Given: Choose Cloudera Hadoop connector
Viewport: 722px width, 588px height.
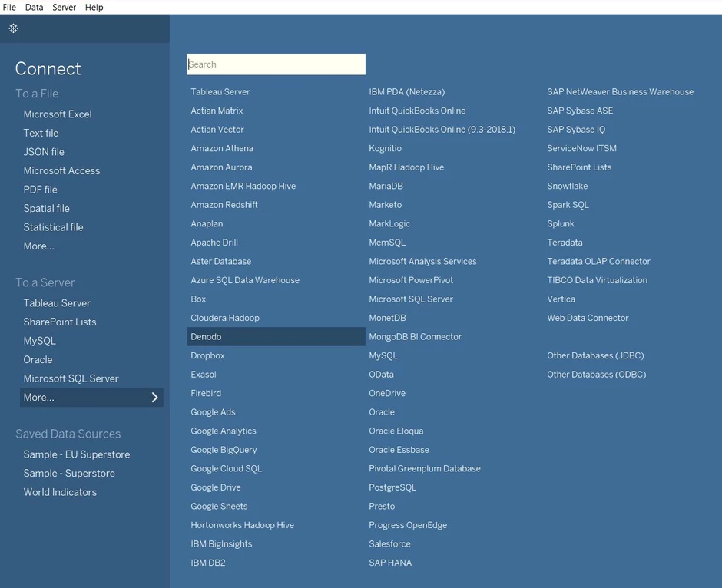Looking at the screenshot, I should (x=225, y=318).
